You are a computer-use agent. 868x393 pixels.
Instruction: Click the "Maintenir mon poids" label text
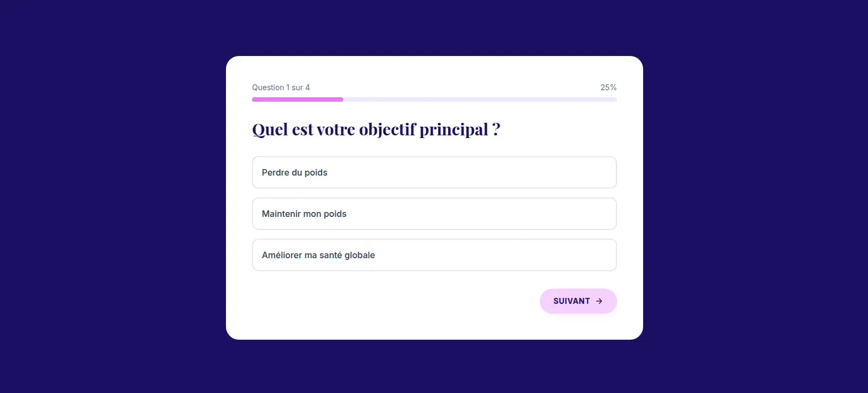point(304,214)
